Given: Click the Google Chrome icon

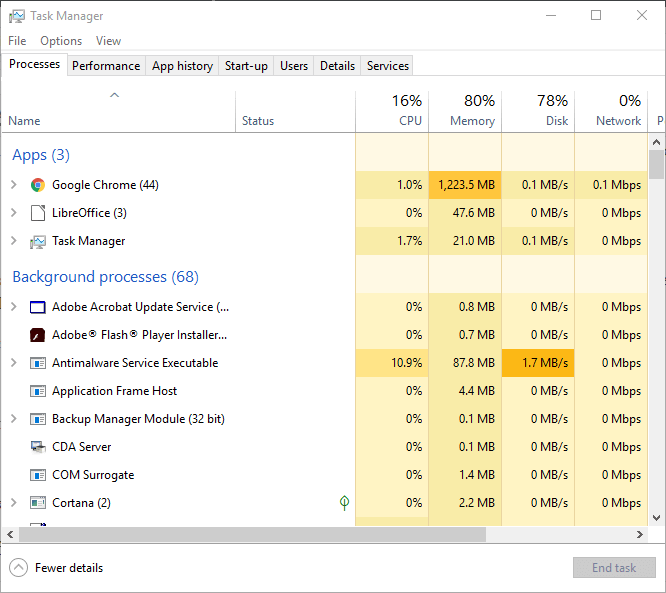Looking at the screenshot, I should click(x=38, y=185).
